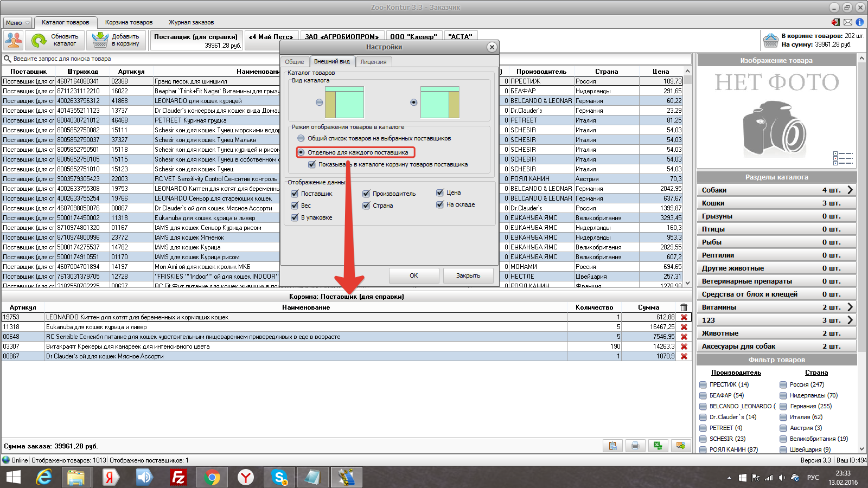Remove Dr Clauder's item with red X
The image size is (868, 488).
click(684, 356)
